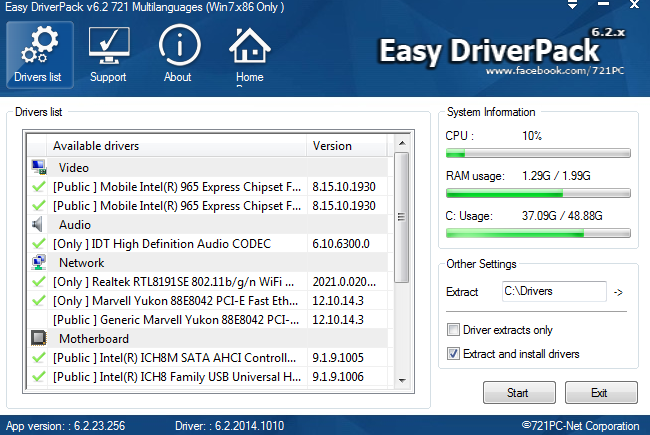
Task: Minimize the Easy DriverPack window
Action: coord(603,4)
